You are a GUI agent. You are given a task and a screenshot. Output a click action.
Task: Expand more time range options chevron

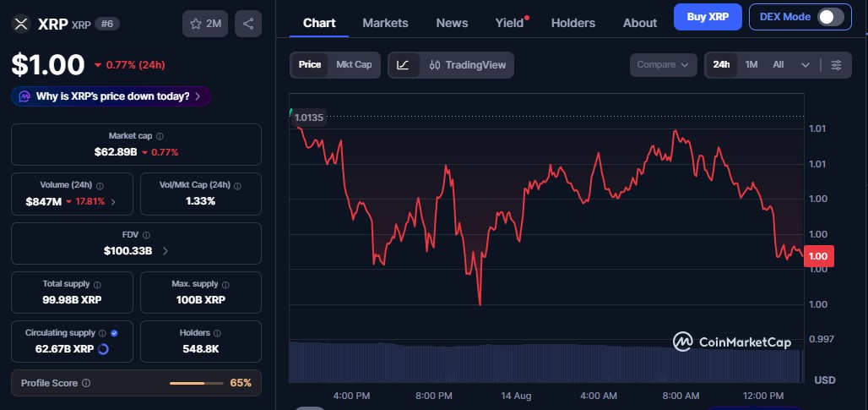coord(806,65)
